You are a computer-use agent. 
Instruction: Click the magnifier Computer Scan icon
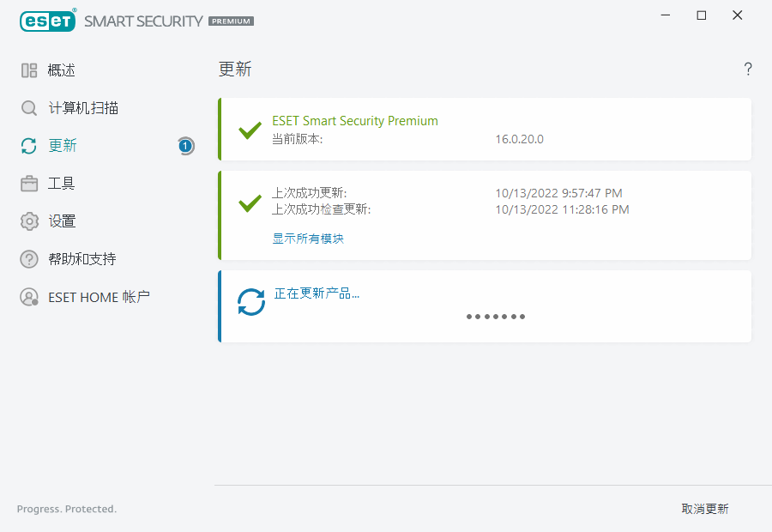click(29, 108)
